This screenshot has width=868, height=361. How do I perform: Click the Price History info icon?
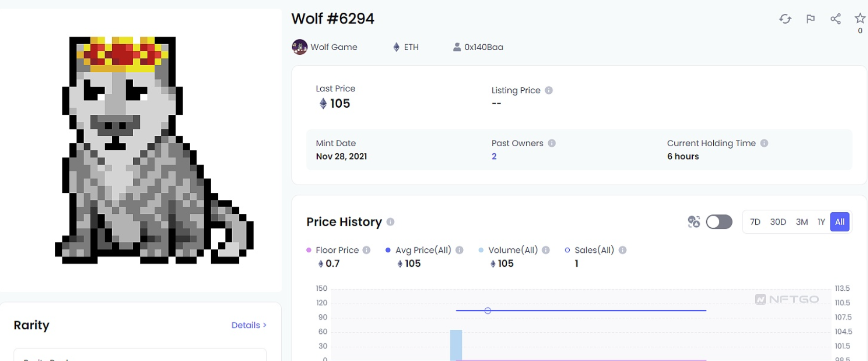(x=390, y=222)
